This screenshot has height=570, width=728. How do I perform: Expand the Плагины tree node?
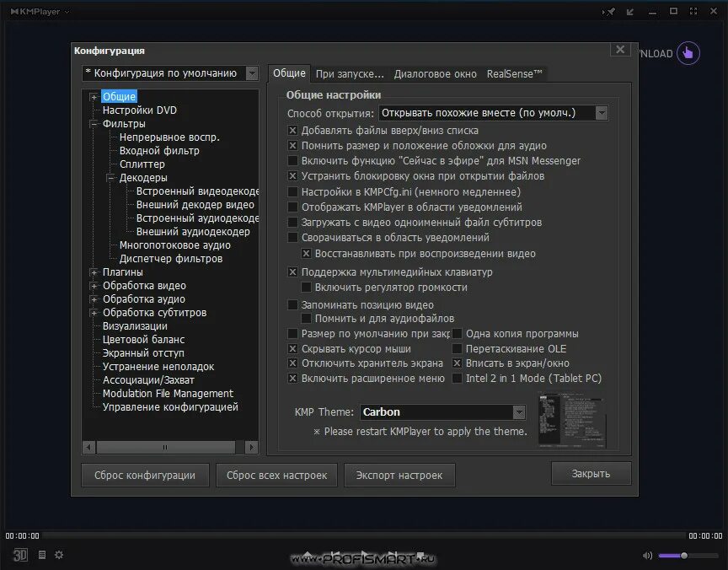point(94,272)
